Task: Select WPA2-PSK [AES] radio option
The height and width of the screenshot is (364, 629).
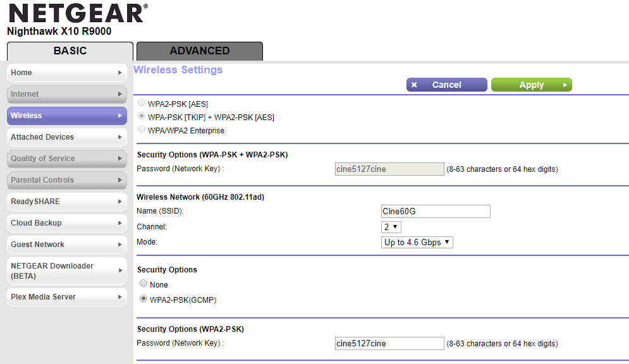Action: point(142,103)
